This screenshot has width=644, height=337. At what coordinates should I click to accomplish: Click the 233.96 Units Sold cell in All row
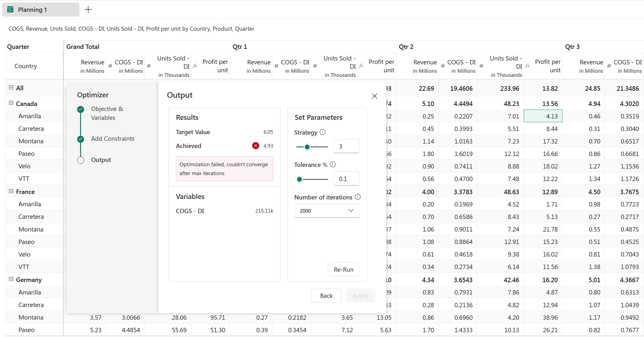pos(510,89)
